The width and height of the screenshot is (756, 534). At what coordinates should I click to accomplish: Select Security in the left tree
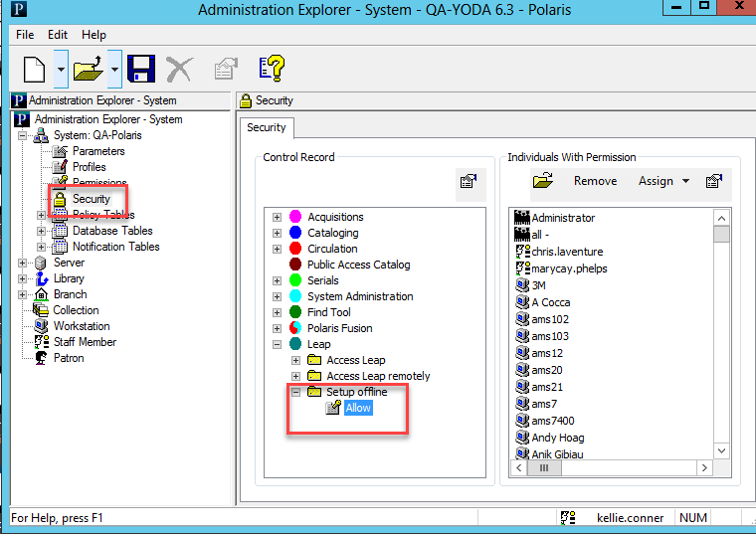[x=92, y=199]
